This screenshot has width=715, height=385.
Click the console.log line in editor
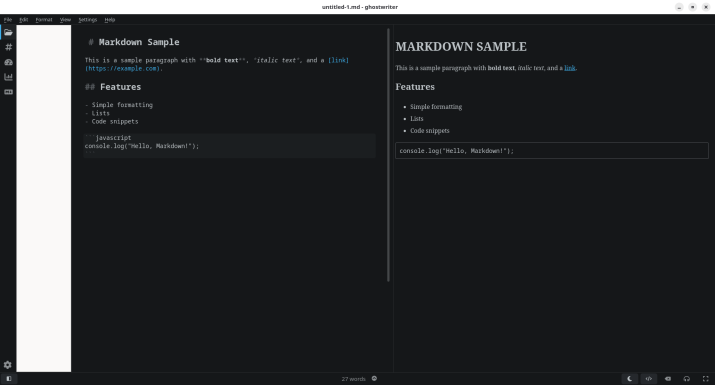click(x=142, y=146)
